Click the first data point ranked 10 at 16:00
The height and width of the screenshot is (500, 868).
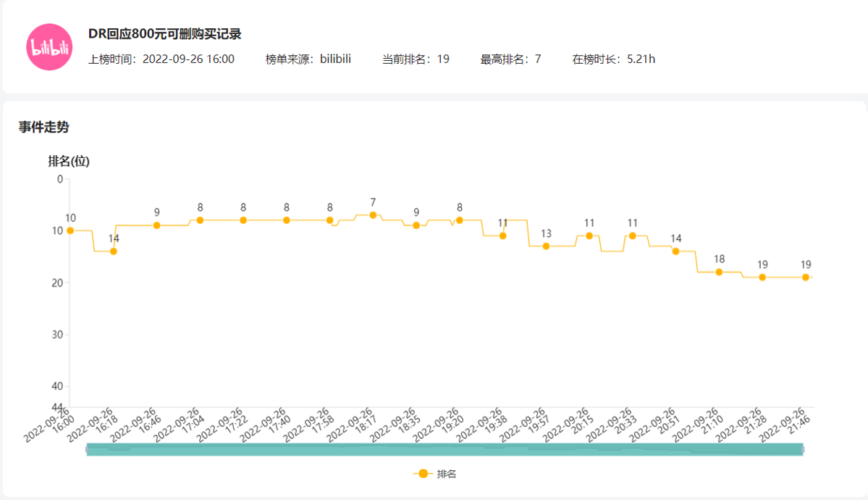[70, 230]
